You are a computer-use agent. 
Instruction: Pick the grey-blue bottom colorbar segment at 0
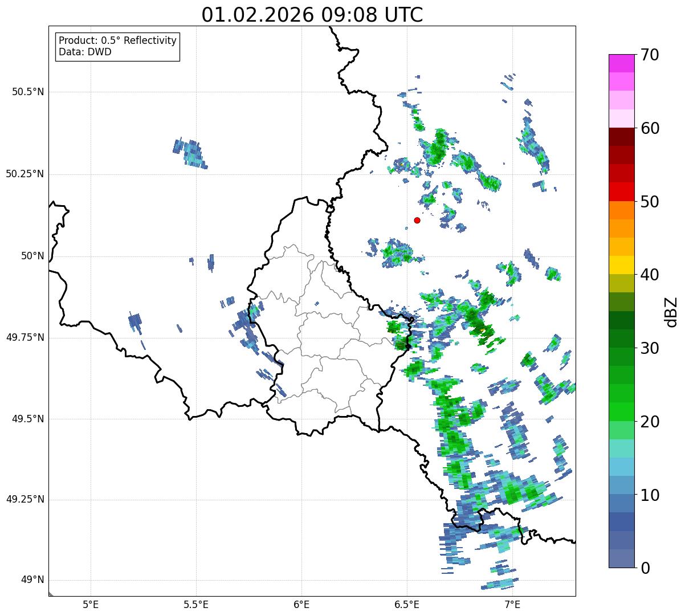point(622,558)
